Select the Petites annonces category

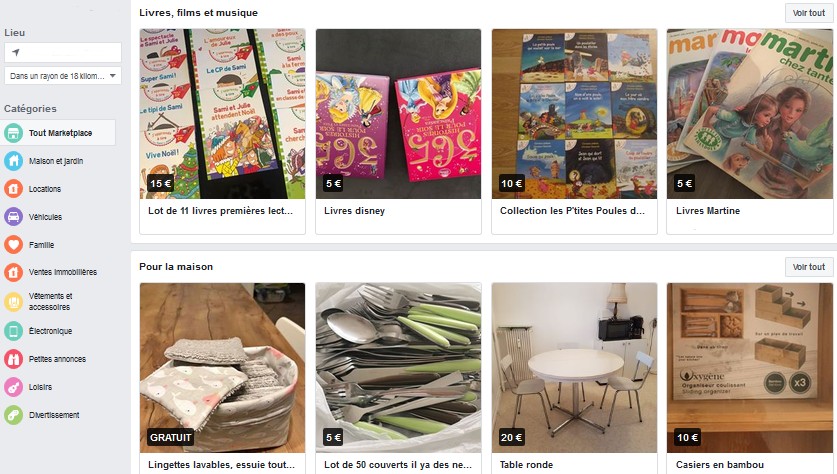(59, 359)
